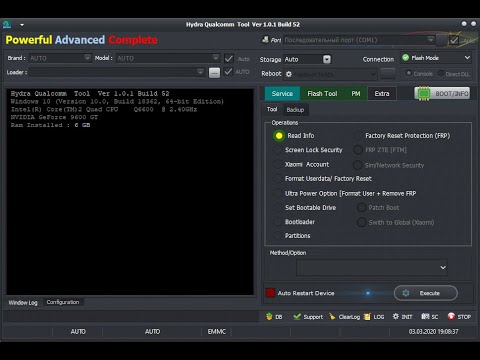Open the Method/Option dropdown
Viewport: 480px width, 360px height.
tap(372, 268)
